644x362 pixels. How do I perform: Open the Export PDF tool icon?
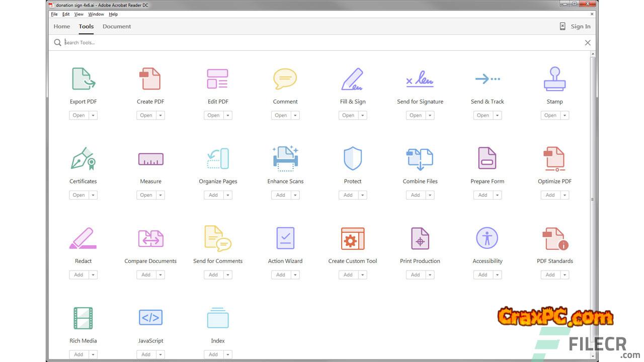pyautogui.click(x=83, y=79)
